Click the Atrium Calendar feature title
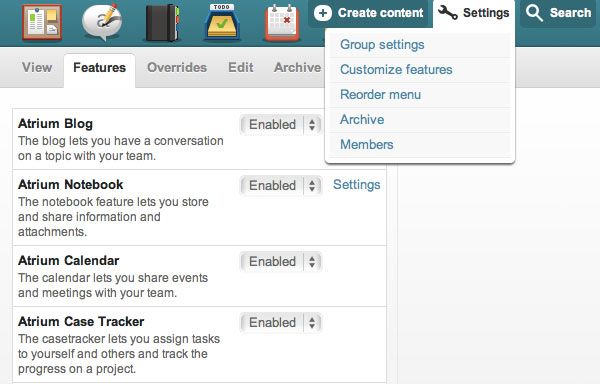The image size is (600, 384). pos(68,260)
